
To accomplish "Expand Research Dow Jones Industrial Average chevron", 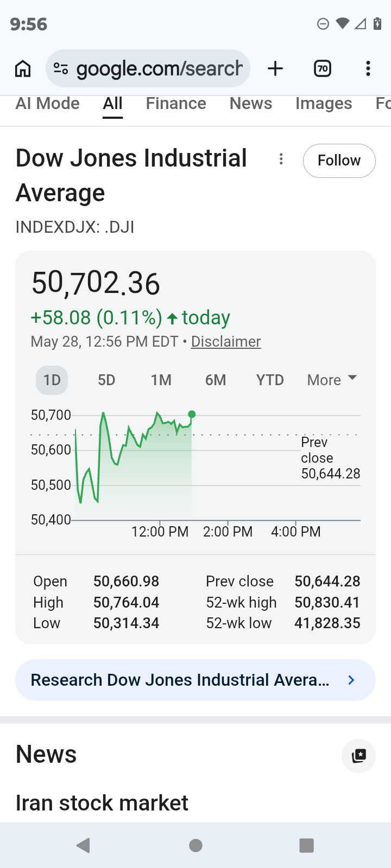I will [x=351, y=680].
